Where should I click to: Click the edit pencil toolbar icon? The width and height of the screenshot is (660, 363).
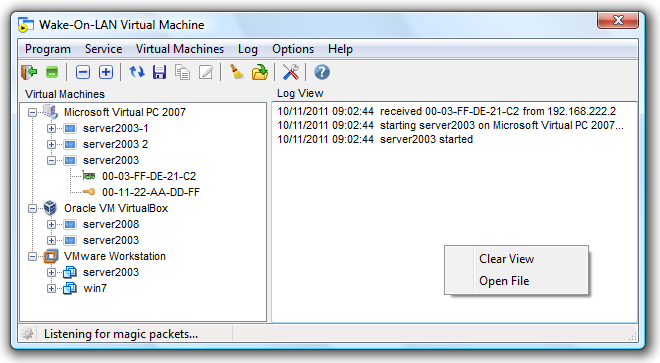click(205, 72)
